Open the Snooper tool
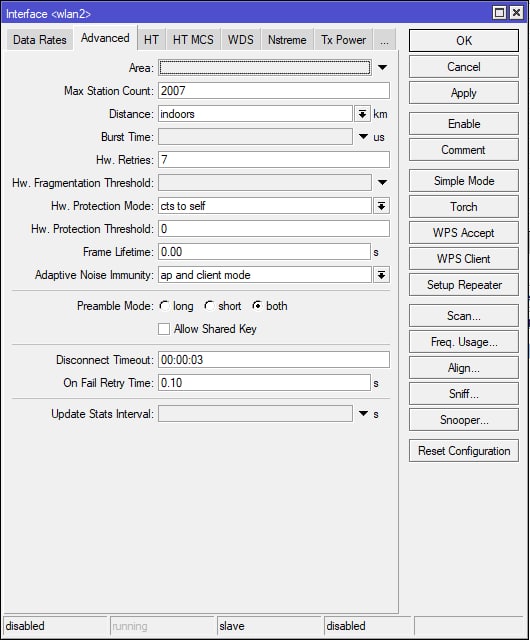Image resolution: width=530 pixels, height=640 pixels. tap(464, 420)
